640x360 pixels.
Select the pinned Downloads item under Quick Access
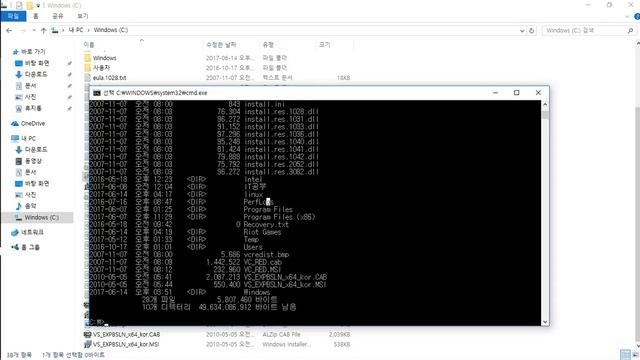tap(31, 74)
